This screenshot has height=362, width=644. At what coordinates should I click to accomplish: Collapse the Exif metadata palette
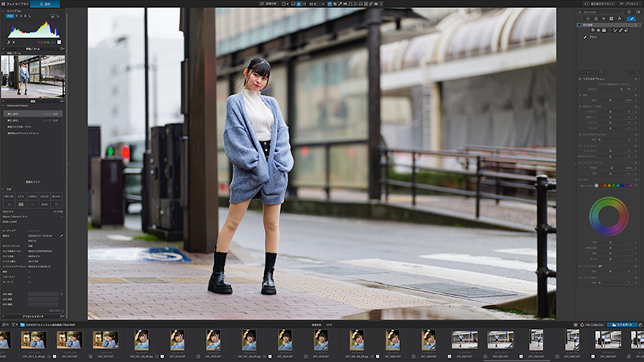[3, 189]
